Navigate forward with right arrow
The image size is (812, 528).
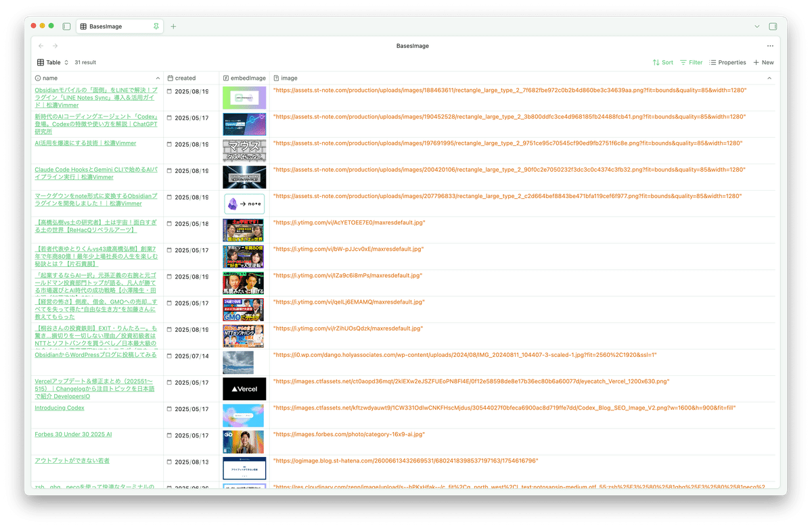[55, 46]
